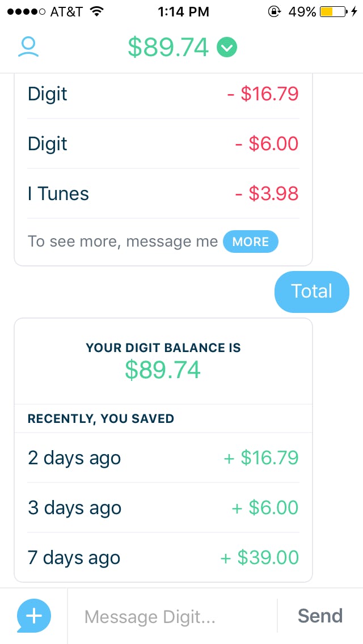Viewport: 363px width, 644px height.
Task: Tap the clock showing 1:14 PM
Action: pyautogui.click(x=184, y=11)
